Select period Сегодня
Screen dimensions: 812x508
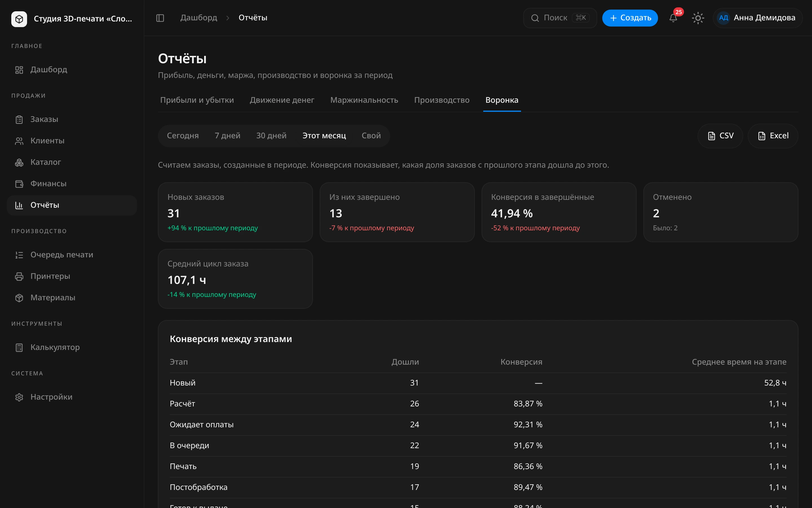point(183,136)
